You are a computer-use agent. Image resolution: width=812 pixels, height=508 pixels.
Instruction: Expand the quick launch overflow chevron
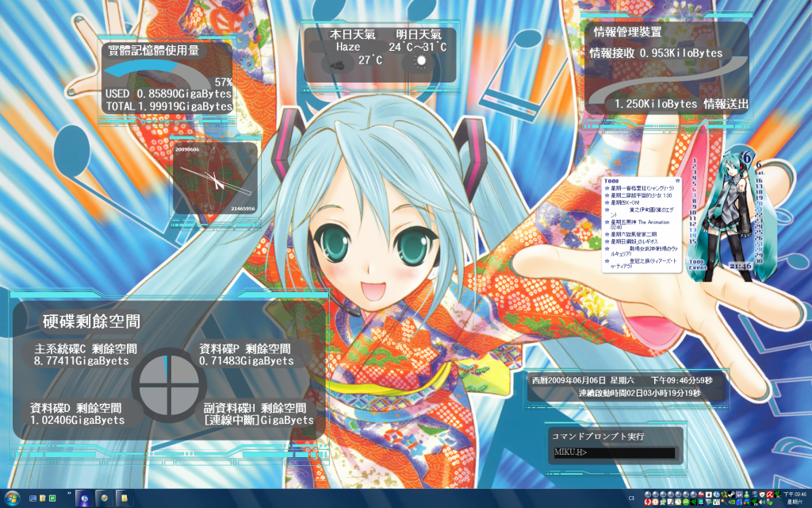(x=69, y=494)
